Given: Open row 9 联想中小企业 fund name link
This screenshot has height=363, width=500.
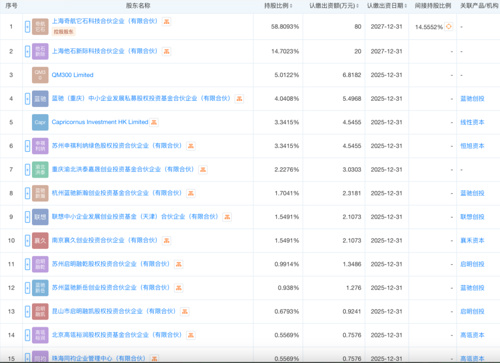Looking at the screenshot, I should (135, 217).
